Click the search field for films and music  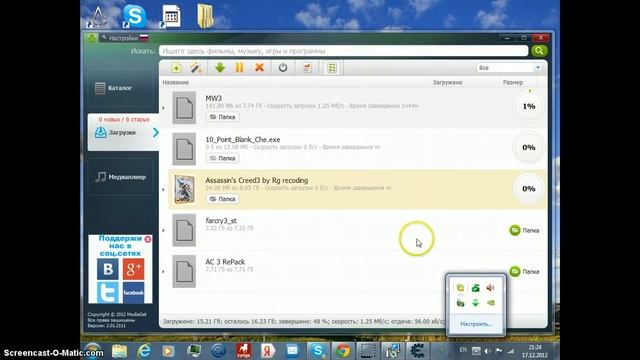pos(344,51)
